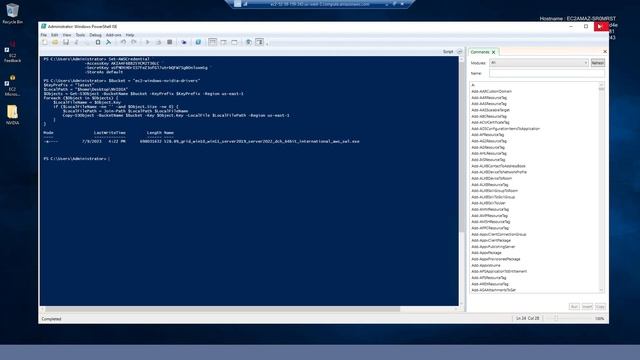Click the console horizontal scrollbar
This screenshot has height=360, width=640.
tap(222, 309)
